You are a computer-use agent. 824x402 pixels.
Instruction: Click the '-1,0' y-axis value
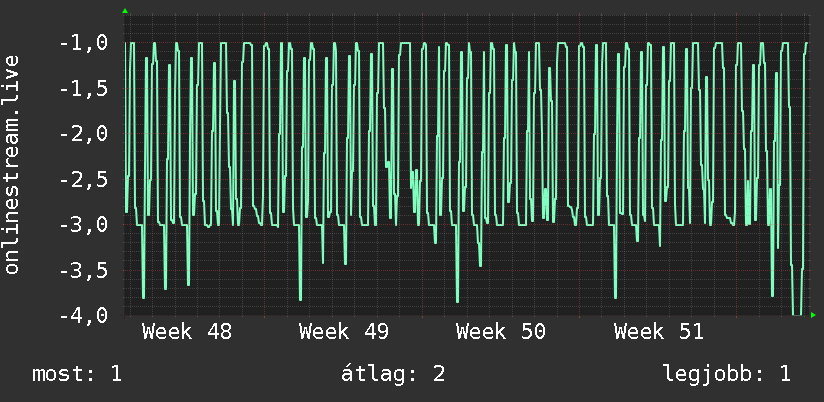click(x=84, y=43)
